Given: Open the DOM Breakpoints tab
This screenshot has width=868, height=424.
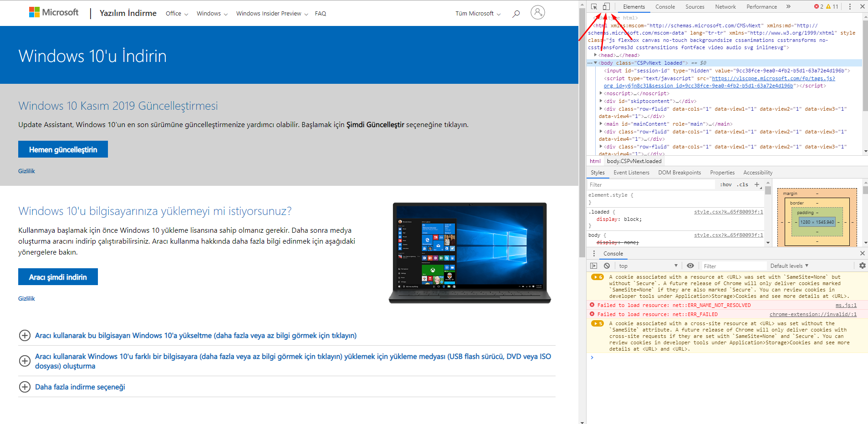Looking at the screenshot, I should [x=679, y=173].
